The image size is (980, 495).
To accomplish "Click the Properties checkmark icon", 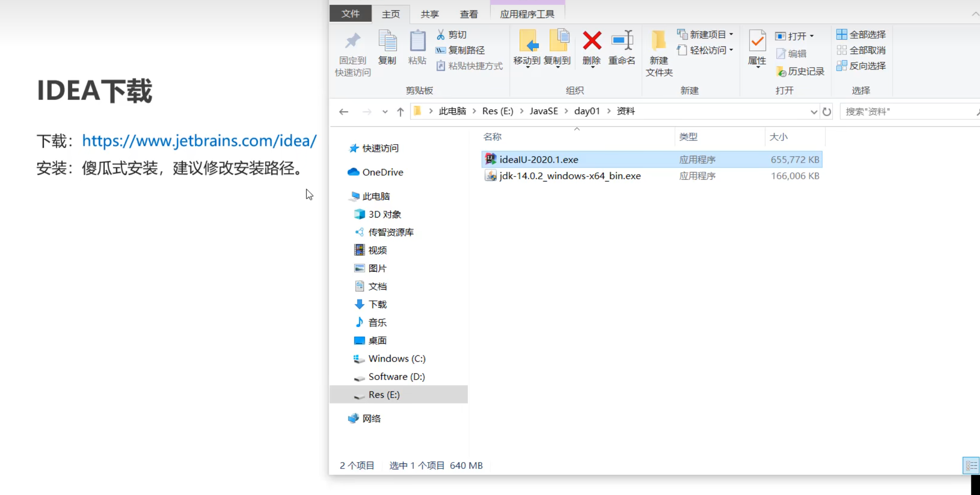I will (x=757, y=41).
